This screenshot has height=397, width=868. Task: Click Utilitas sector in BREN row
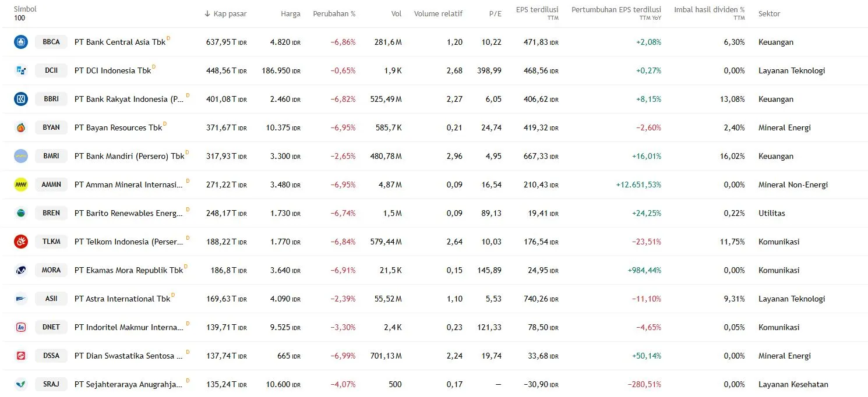pos(772,213)
